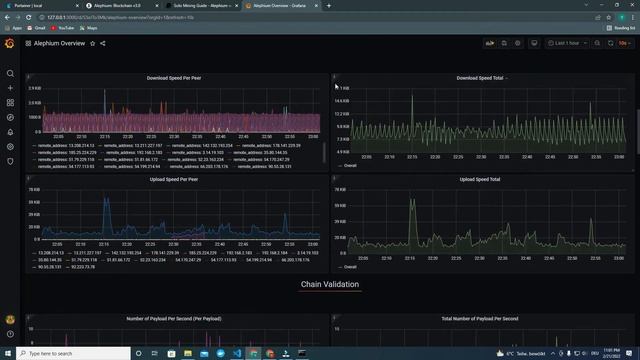Open the Download Speed Per Peer panel title menu
This screenshot has height=360, width=640.
(x=174, y=78)
